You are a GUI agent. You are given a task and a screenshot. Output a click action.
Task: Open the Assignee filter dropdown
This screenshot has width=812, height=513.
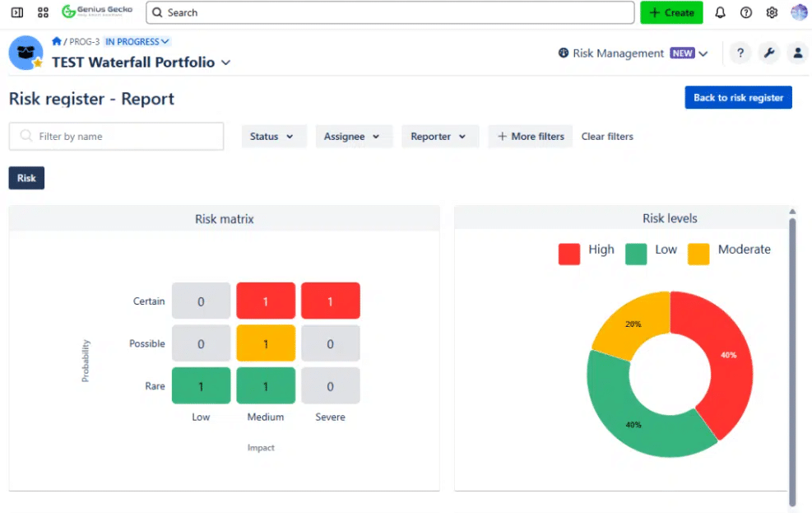click(353, 137)
